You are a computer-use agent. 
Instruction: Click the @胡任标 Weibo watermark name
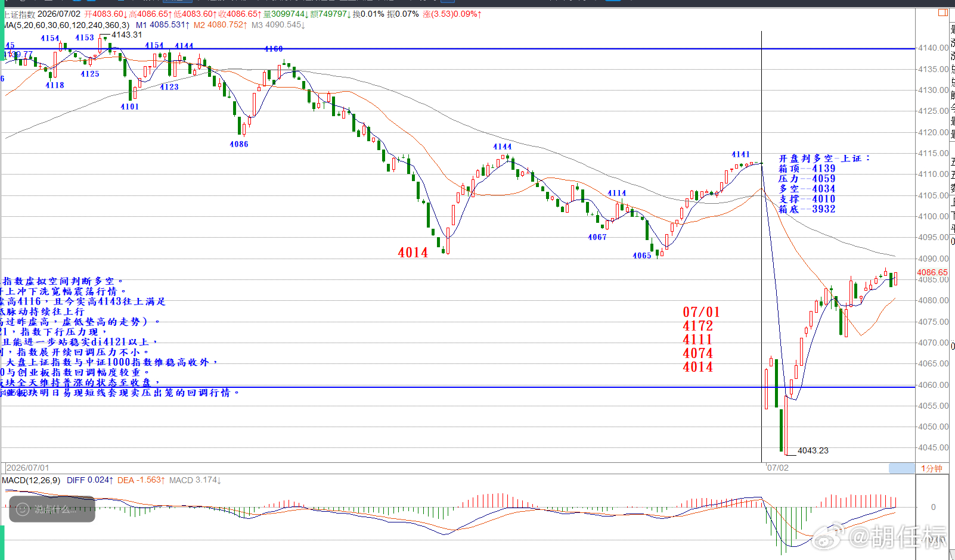click(x=898, y=536)
